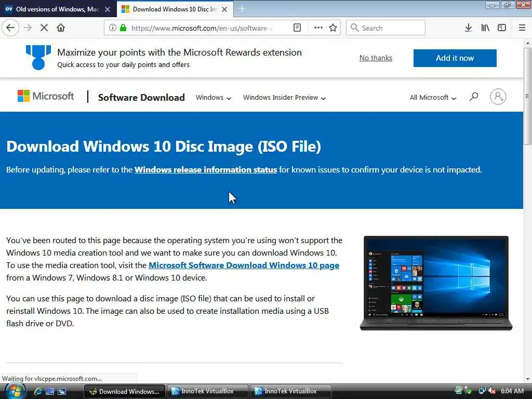Click the network tray icon
Viewport: 532px width, 399px height.
(x=482, y=391)
